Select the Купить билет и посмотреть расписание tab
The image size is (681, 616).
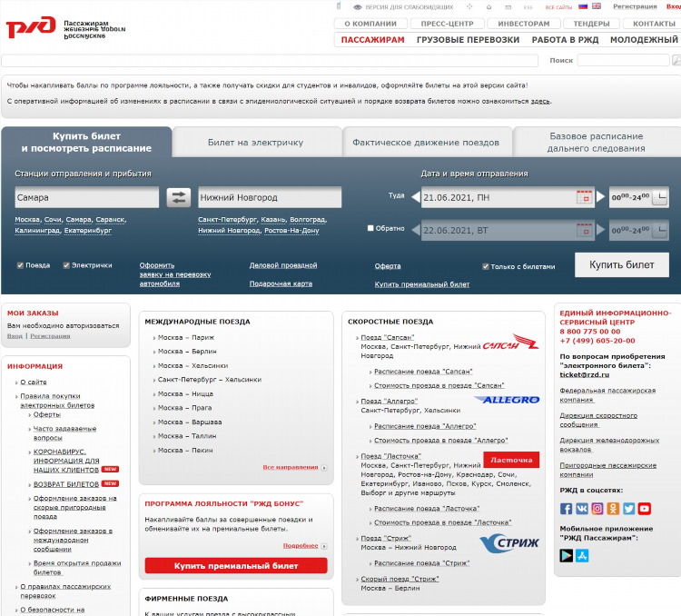(x=86, y=142)
